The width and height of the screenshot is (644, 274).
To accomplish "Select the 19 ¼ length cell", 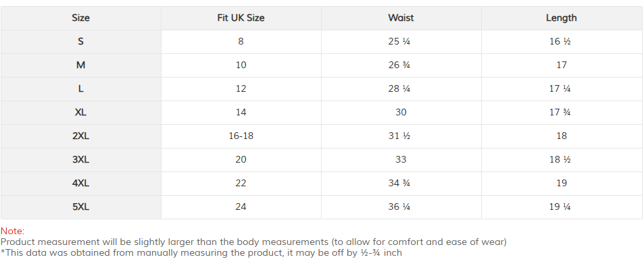I will pos(560,207).
